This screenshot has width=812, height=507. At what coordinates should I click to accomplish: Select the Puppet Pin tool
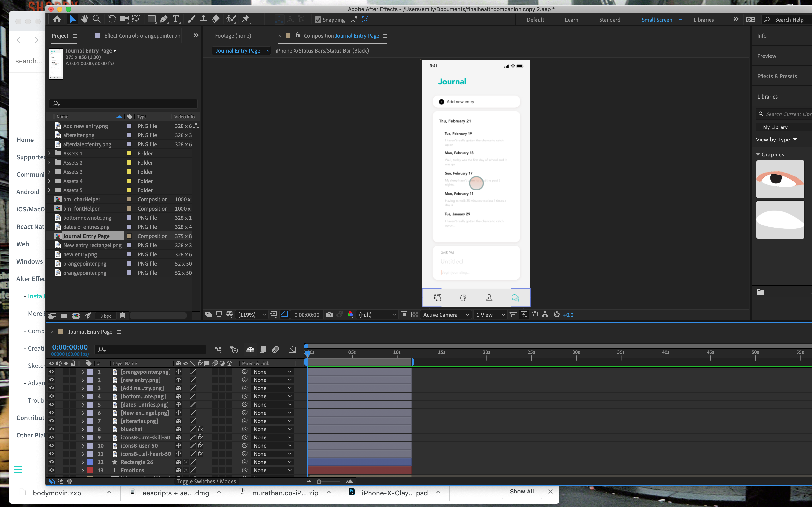(246, 19)
